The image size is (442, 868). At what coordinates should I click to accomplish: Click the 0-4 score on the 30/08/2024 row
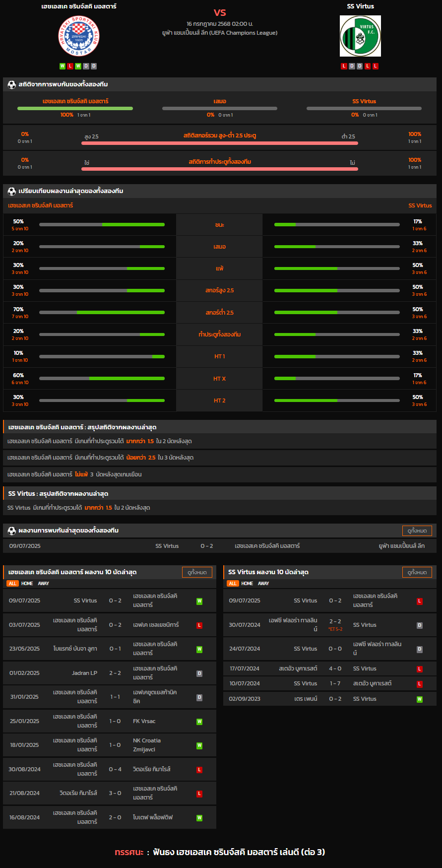point(115,769)
